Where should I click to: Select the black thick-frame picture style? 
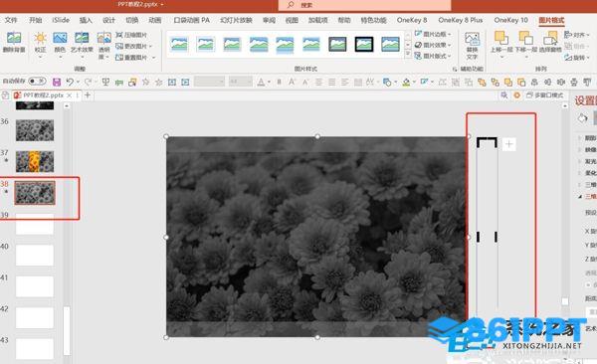coord(364,44)
